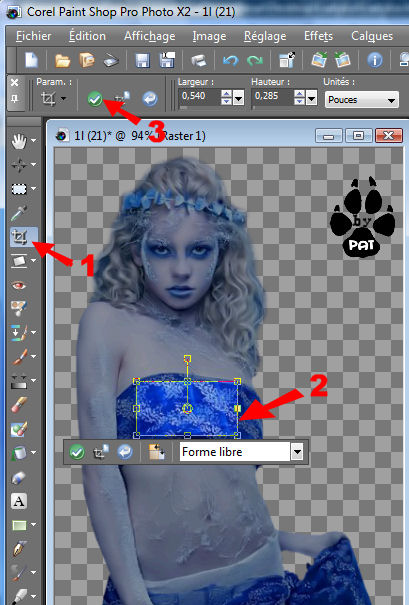Select the Pan hand tool
The width and height of the screenshot is (409, 605).
(19, 141)
